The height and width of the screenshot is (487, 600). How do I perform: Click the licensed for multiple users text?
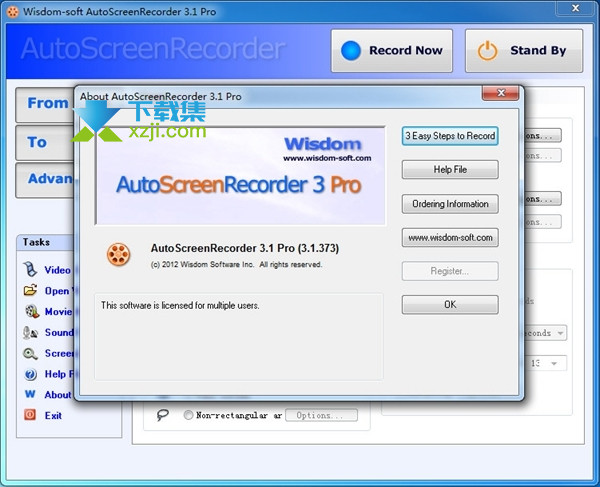point(180,305)
